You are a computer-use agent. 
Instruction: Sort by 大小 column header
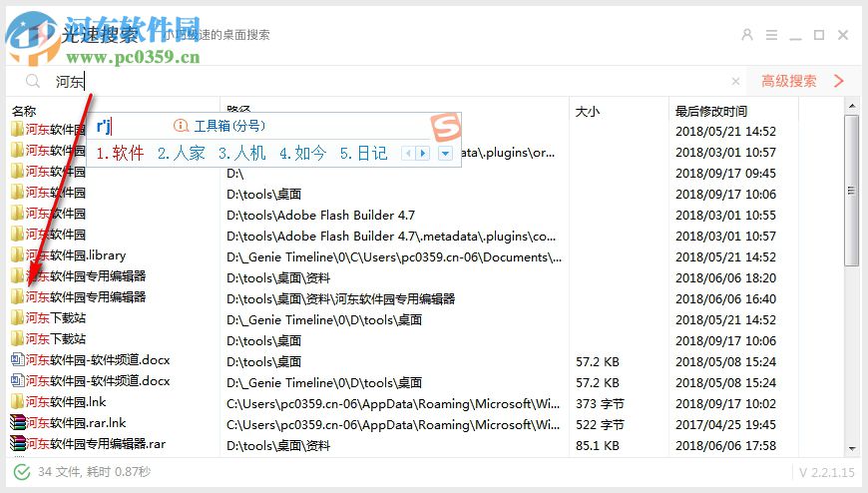(x=588, y=112)
